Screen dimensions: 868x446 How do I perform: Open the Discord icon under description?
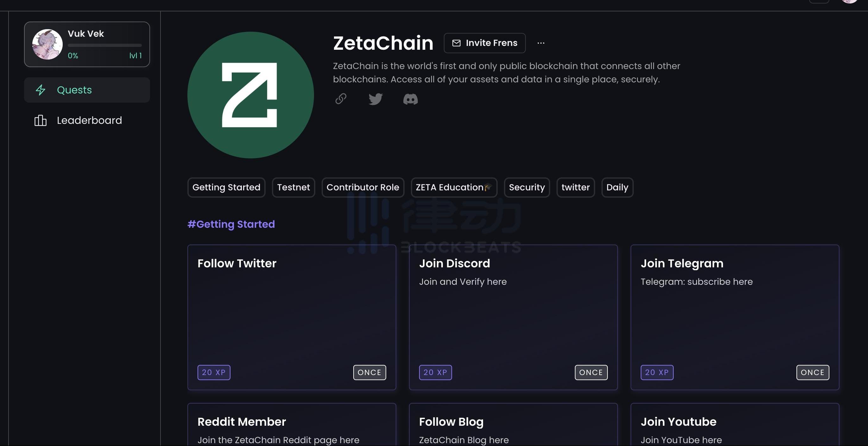tap(410, 99)
